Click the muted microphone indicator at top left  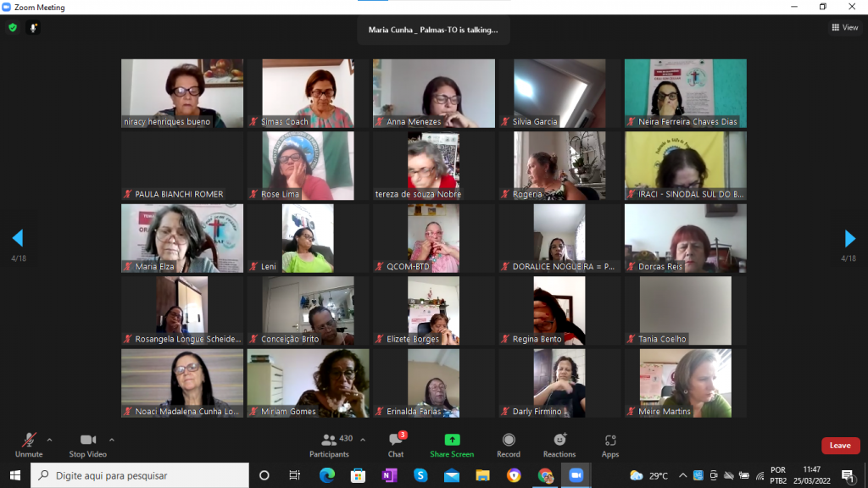pos(34,28)
